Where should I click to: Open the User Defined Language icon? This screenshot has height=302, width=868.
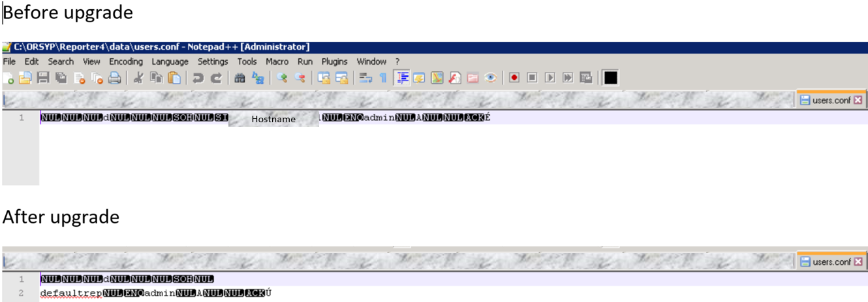[x=419, y=78]
